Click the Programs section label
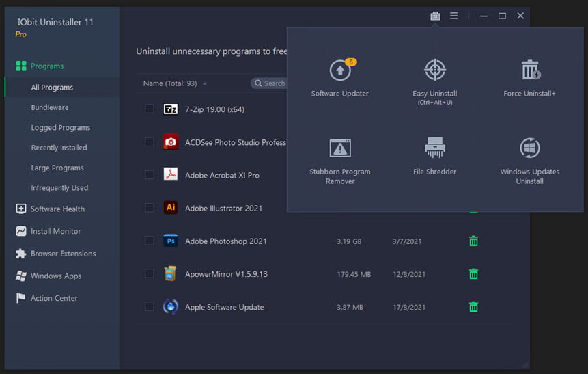Viewport: 588px width, 374px height. pyautogui.click(x=47, y=66)
